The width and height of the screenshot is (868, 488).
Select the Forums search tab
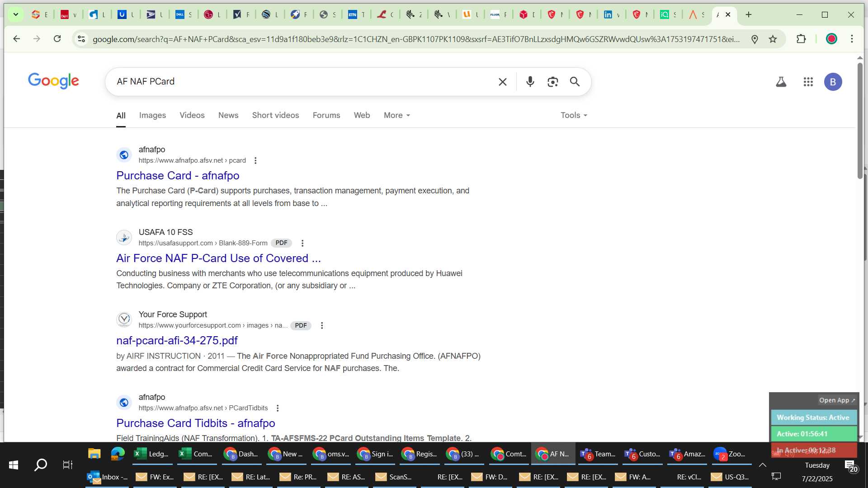(326, 115)
